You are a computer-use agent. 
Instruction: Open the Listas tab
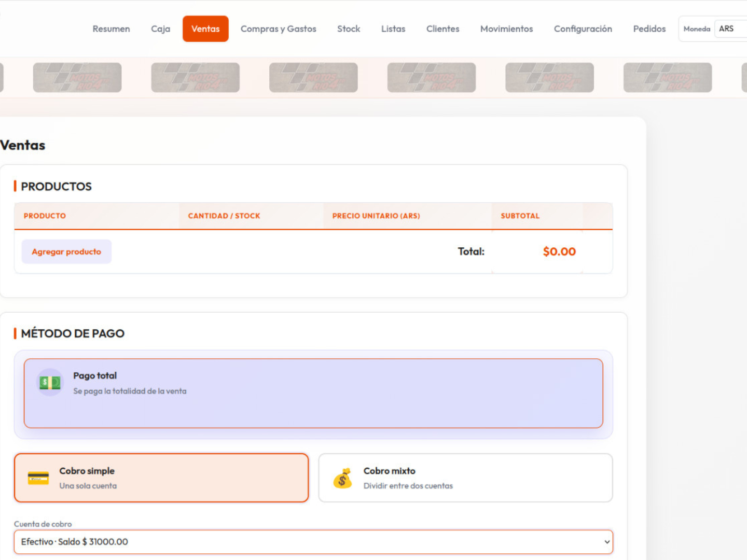(393, 29)
